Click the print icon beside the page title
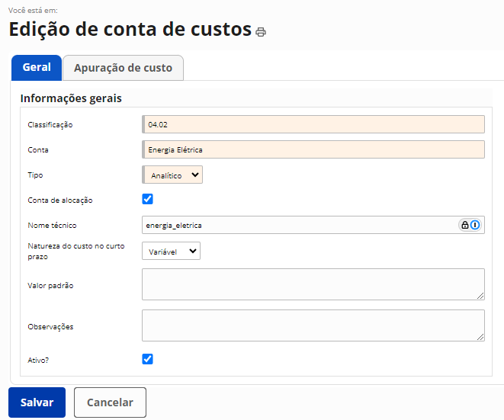The width and height of the screenshot is (504, 420). click(x=261, y=32)
